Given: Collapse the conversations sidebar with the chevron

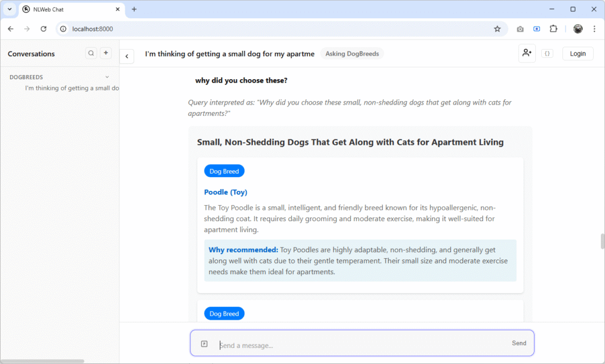Looking at the screenshot, I should [127, 56].
